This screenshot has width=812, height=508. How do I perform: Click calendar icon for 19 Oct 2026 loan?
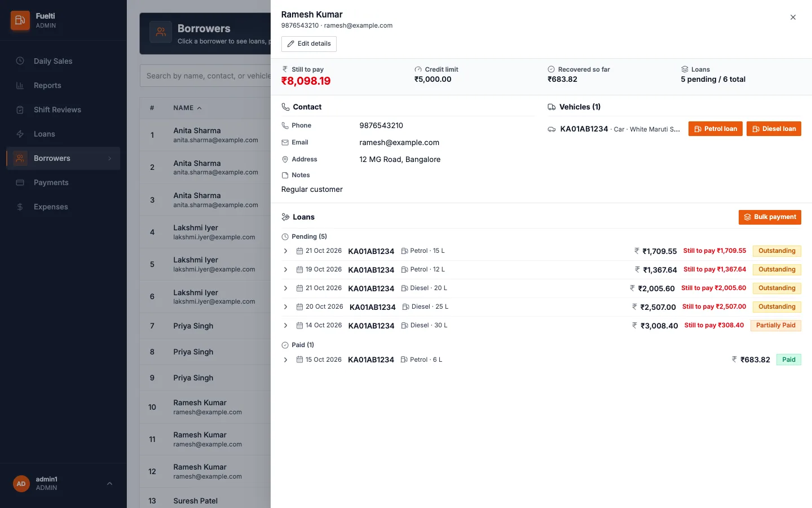point(299,270)
